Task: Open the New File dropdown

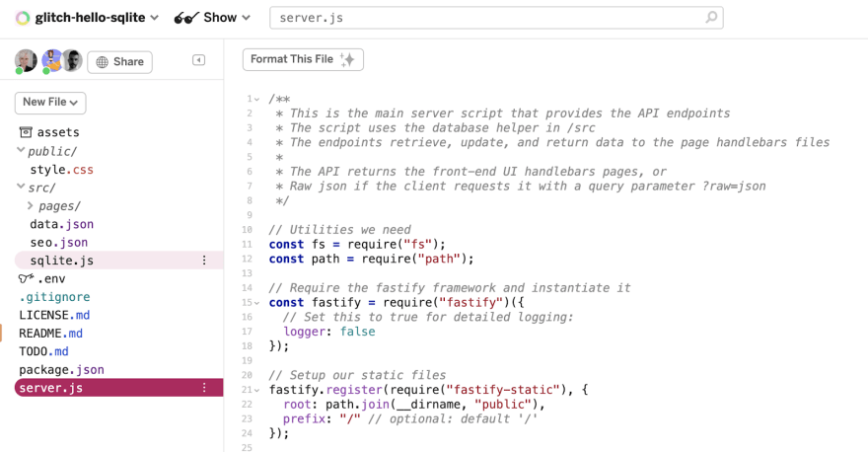Action: tap(50, 103)
